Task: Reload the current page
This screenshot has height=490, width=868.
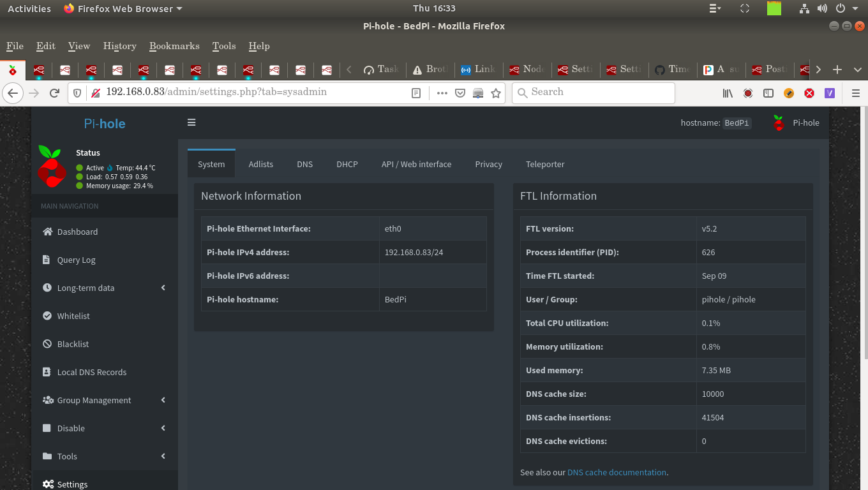Action: coord(55,93)
